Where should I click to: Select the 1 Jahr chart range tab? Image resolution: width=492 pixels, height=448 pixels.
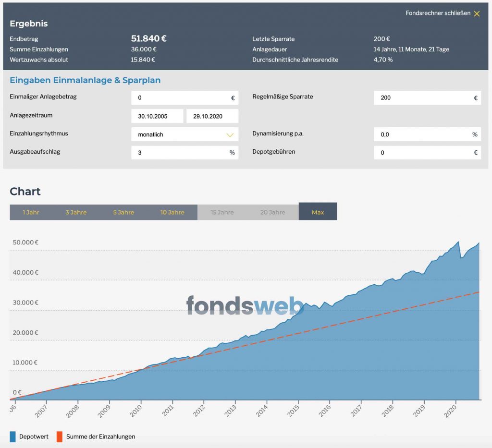pos(31,212)
